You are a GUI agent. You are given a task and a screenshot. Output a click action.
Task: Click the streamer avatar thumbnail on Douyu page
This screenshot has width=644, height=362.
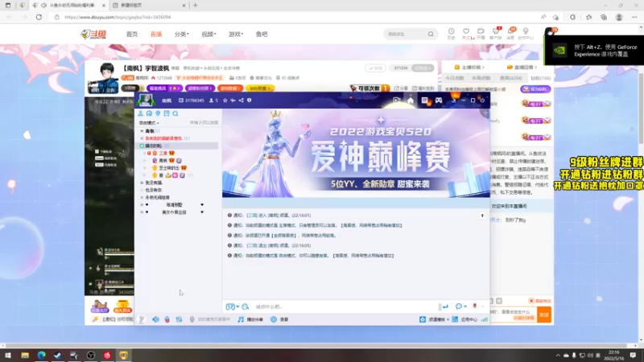tap(104, 78)
